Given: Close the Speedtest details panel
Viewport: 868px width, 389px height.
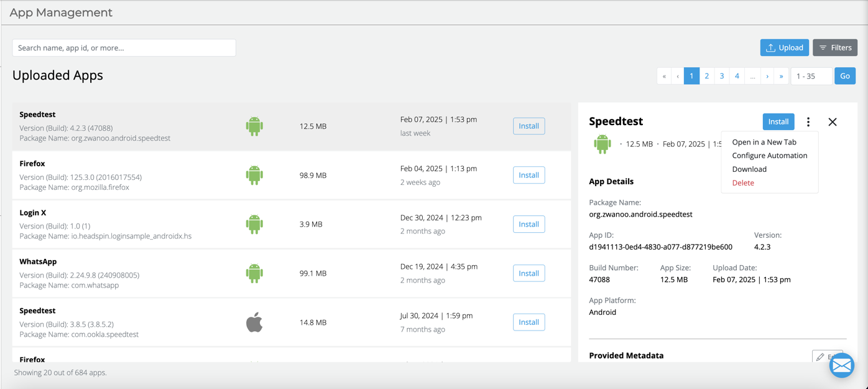Looking at the screenshot, I should 833,122.
